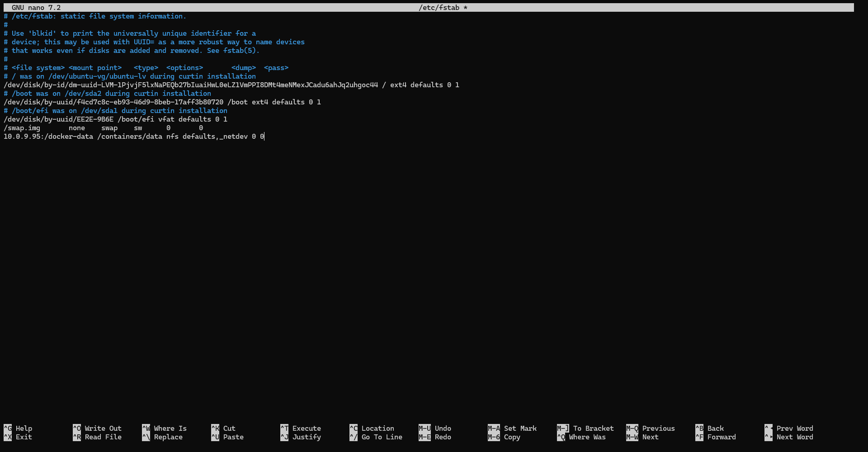This screenshot has height=452, width=868.
Task: Click the Justify shortcut label
Action: (x=306, y=437)
